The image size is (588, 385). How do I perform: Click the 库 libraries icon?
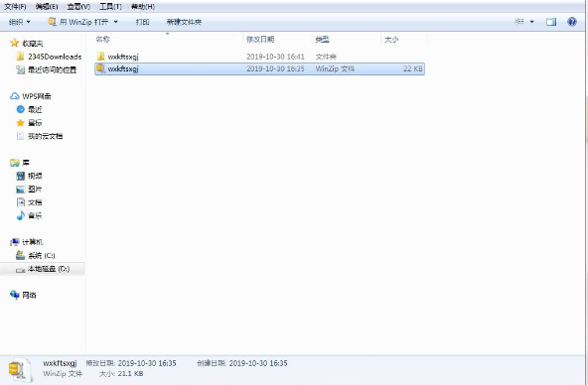coord(14,163)
